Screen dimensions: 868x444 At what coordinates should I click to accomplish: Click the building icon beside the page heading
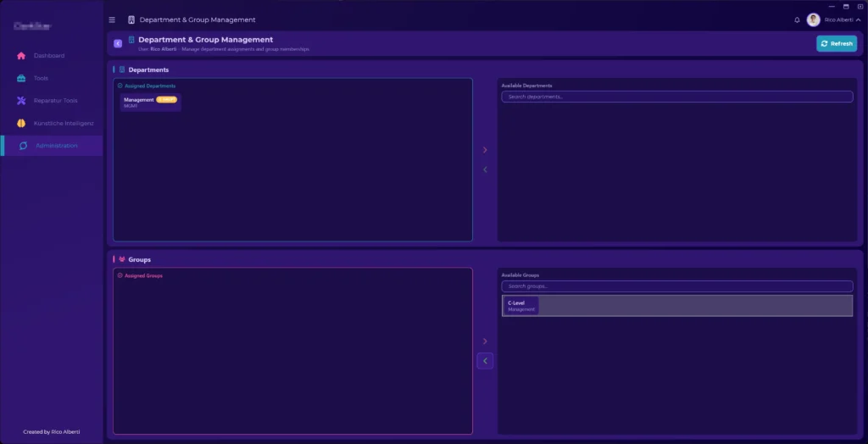coord(131,40)
